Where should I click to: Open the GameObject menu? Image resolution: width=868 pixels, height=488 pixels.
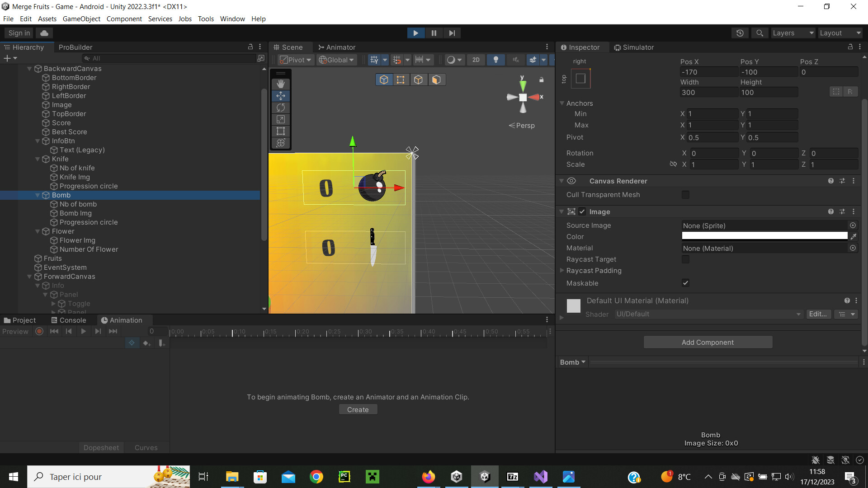(81, 19)
